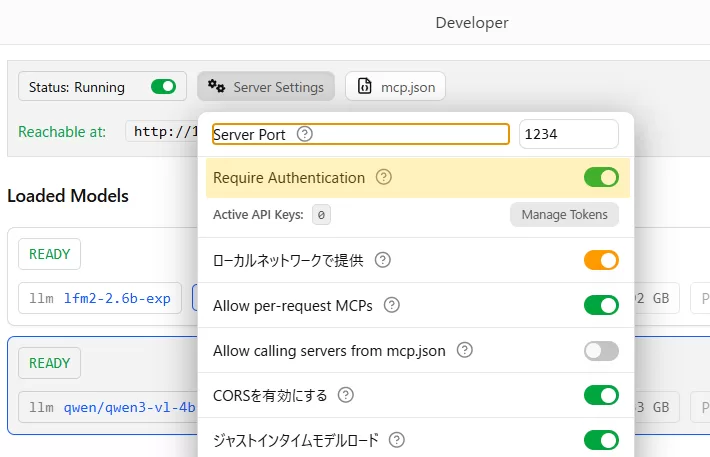This screenshot has height=457, width=710.
Task: Click help icon next to ローカルネットワークで提供
Action: [382, 260]
